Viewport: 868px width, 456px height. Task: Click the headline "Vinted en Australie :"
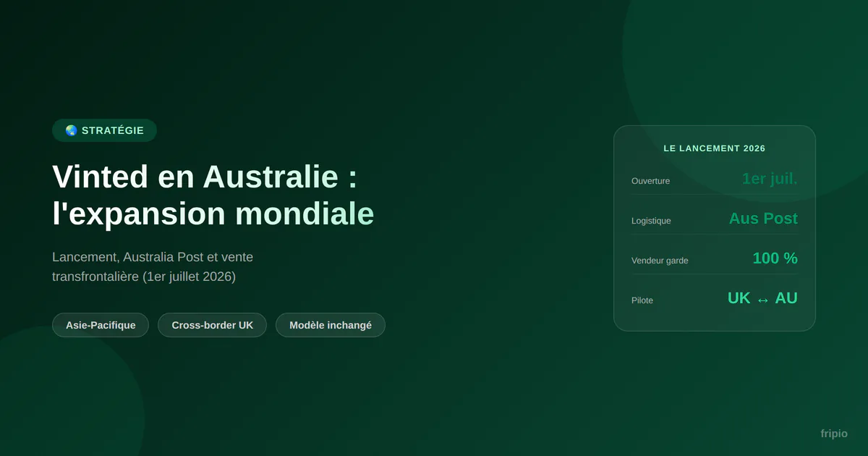(205, 177)
